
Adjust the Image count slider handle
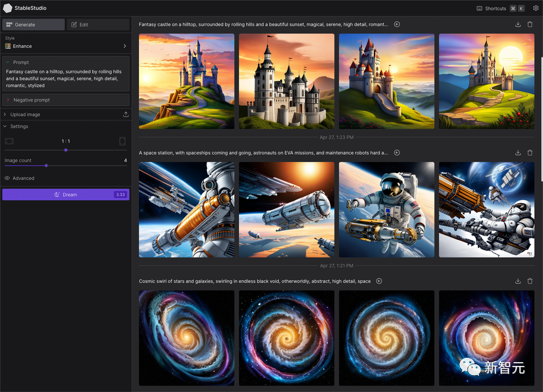(46, 166)
